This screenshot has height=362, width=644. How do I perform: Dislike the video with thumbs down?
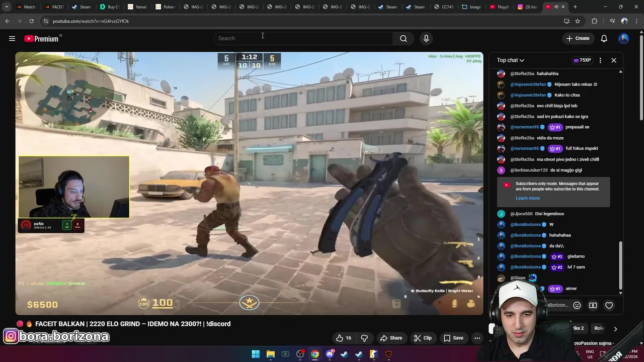coord(364,338)
